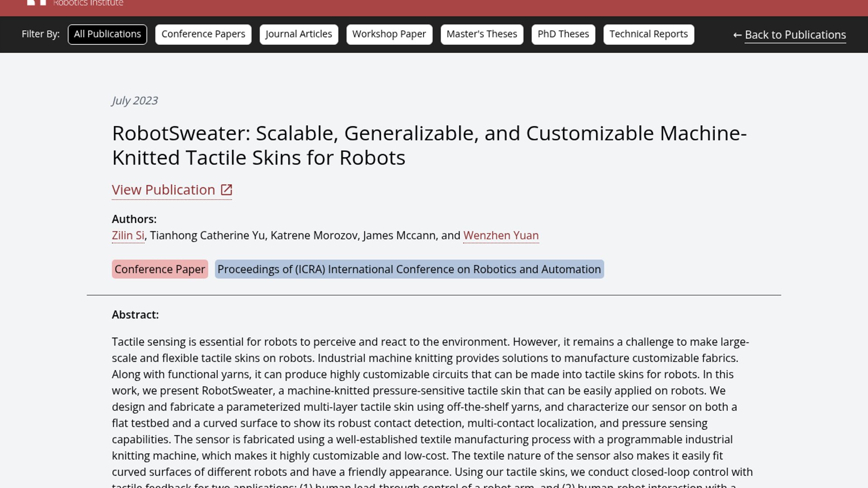This screenshot has width=868, height=488.
Task: Click the Abstract heading
Action: pyautogui.click(x=135, y=315)
